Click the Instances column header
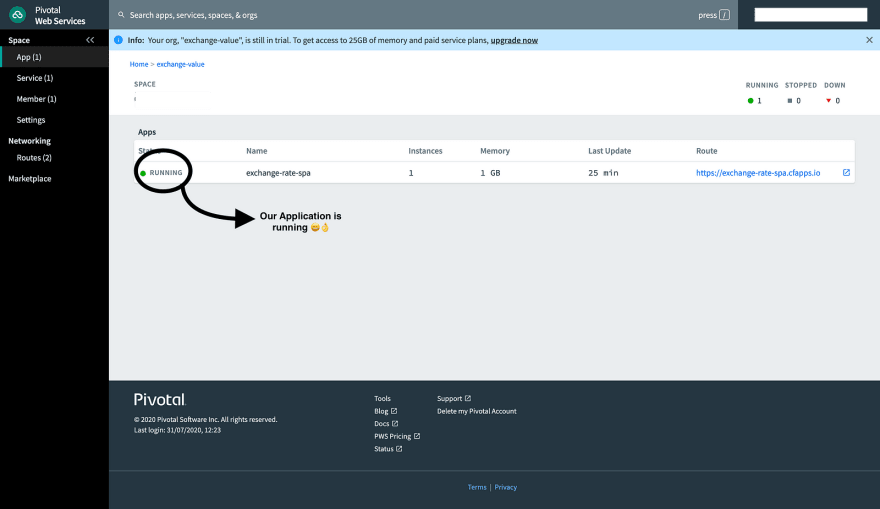 point(425,151)
